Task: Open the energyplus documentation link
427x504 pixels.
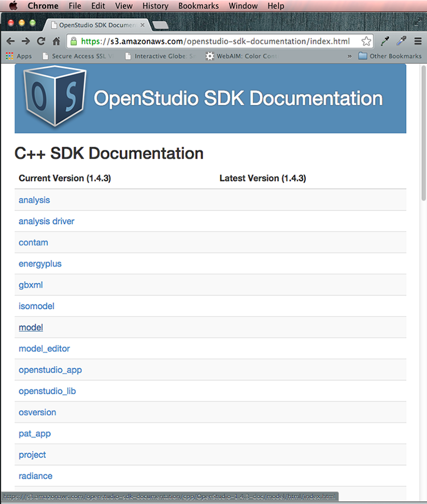Action: tap(40, 264)
